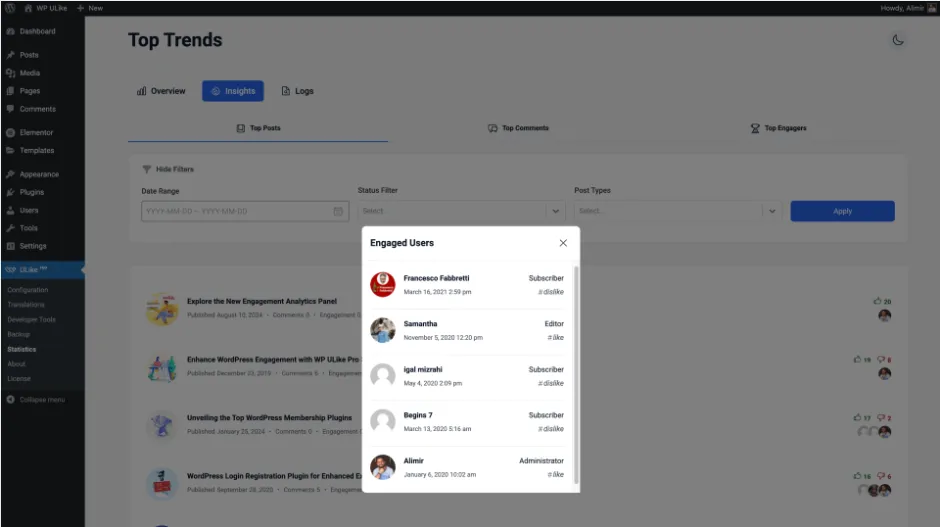Open the Dashboard icon in sidebar
Screen dimensions: 940x527
pyautogui.click(x=10, y=31)
